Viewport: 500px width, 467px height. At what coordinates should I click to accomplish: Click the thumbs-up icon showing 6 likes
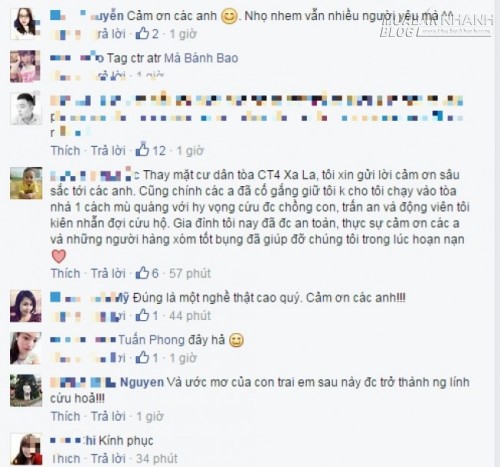point(142,273)
